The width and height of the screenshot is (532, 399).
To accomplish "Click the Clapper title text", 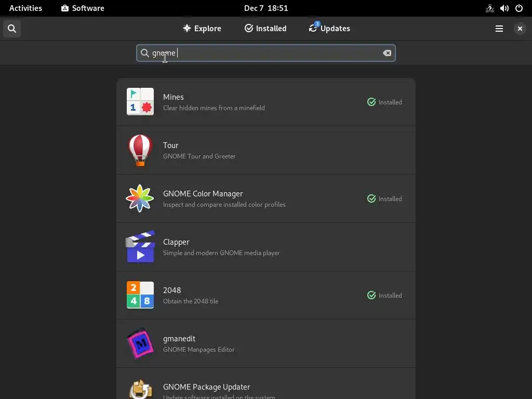I will click(x=176, y=242).
